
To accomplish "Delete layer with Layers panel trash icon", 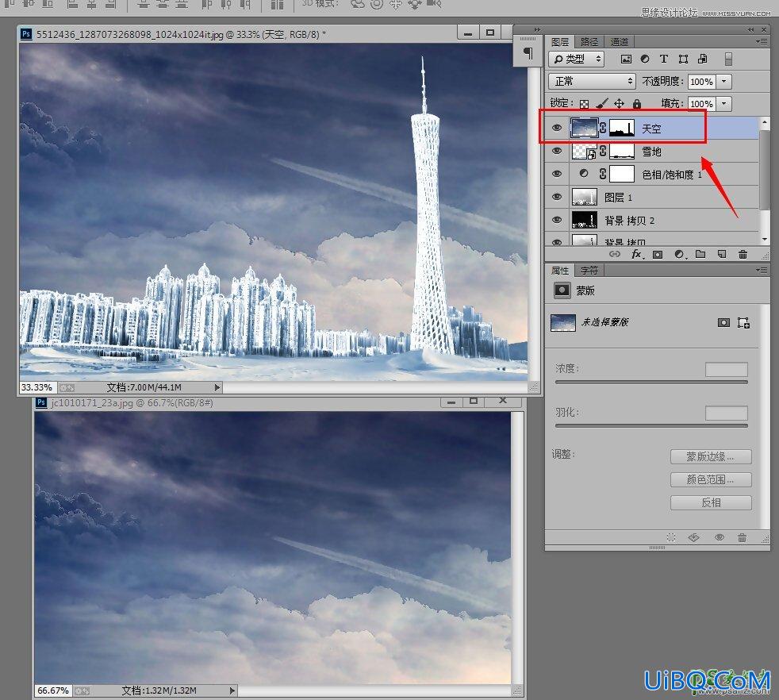I will pos(743,254).
